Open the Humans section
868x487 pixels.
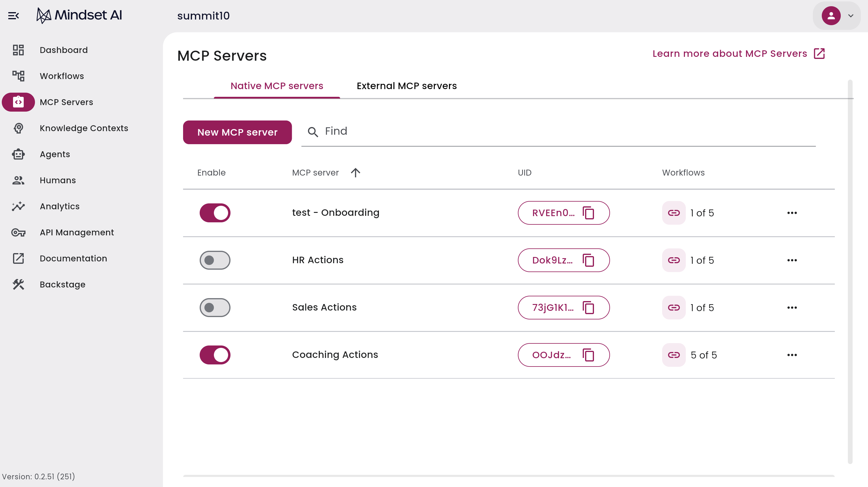[x=57, y=180]
